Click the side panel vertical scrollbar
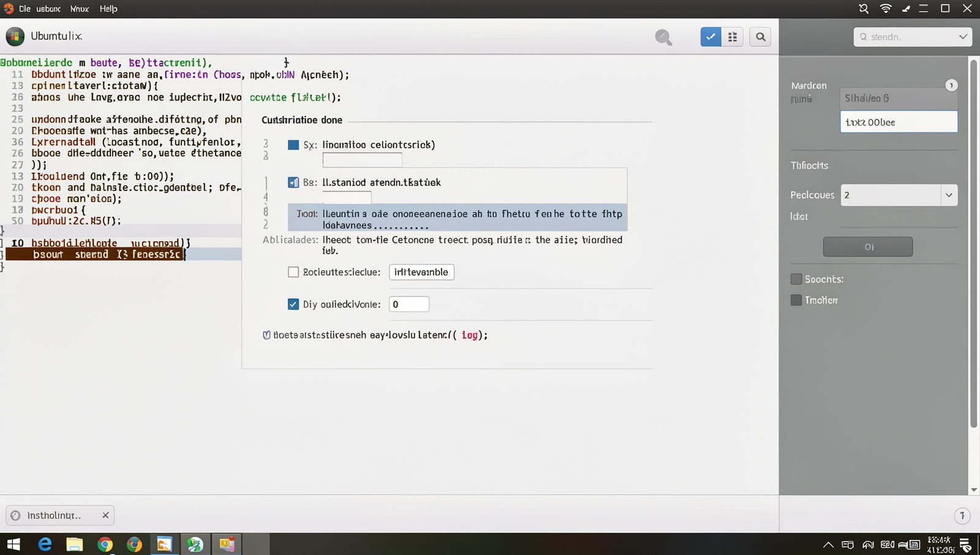The height and width of the screenshot is (555, 980). click(x=974, y=243)
